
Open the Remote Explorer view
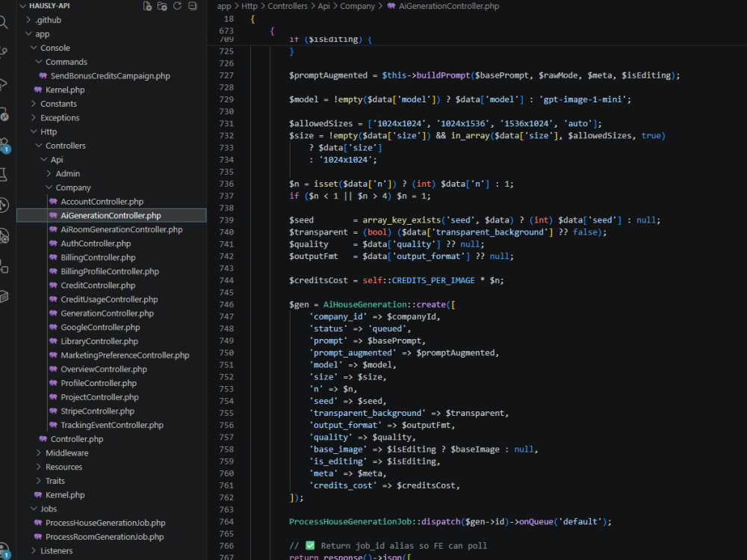4,114
